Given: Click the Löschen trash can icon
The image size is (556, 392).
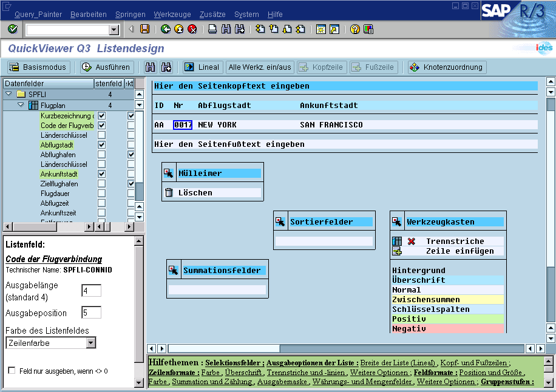Looking at the screenshot, I should coord(169,192).
